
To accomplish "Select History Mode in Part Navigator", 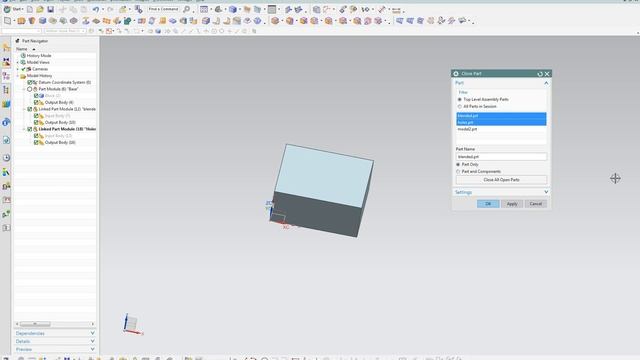I will pos(39,56).
